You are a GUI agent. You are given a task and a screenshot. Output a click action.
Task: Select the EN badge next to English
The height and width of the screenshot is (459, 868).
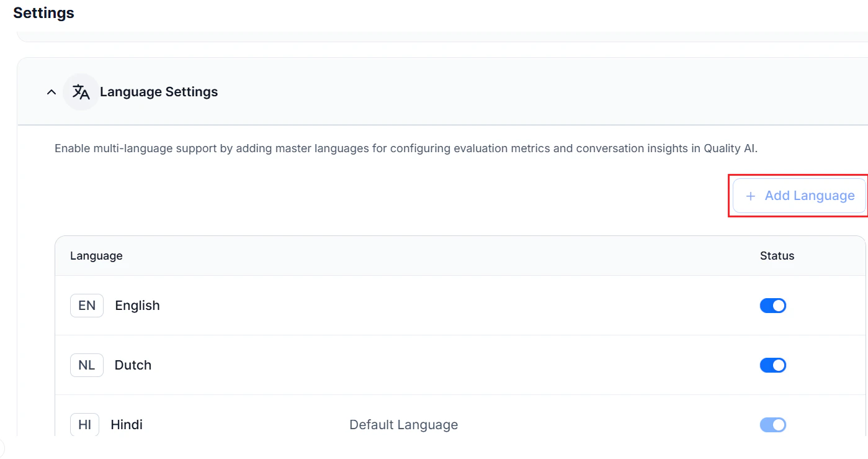(x=86, y=305)
